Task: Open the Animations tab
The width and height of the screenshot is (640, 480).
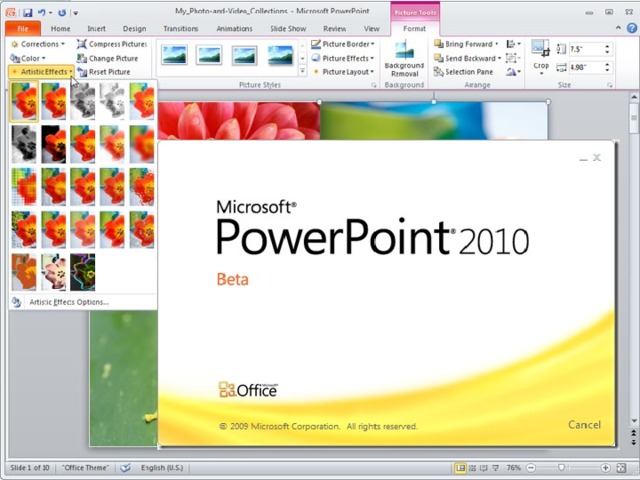Action: [x=234, y=29]
